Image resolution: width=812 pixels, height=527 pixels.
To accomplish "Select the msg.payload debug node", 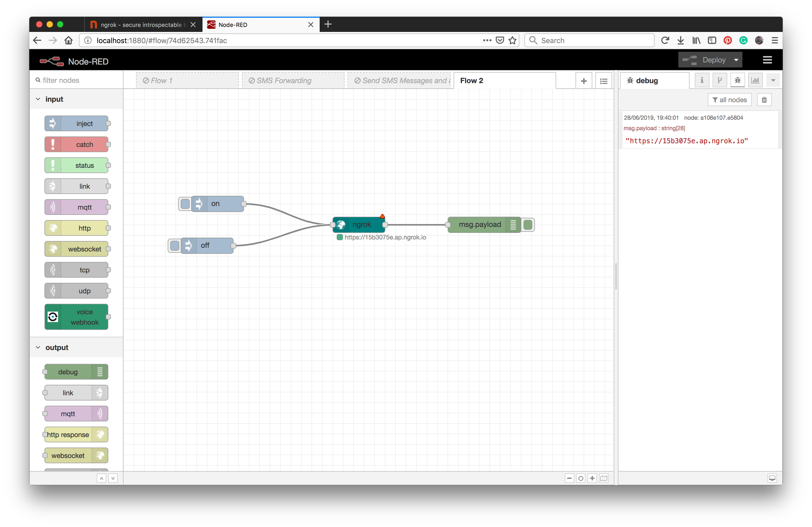I will point(484,225).
